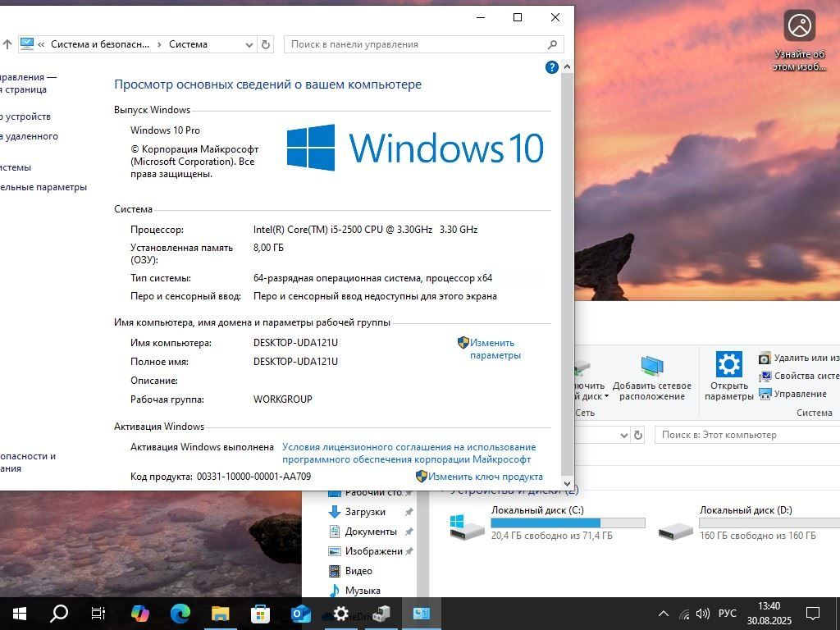The width and height of the screenshot is (840, 630).
Task: Launch Microsoft Edge from the taskbar
Action: tap(180, 614)
